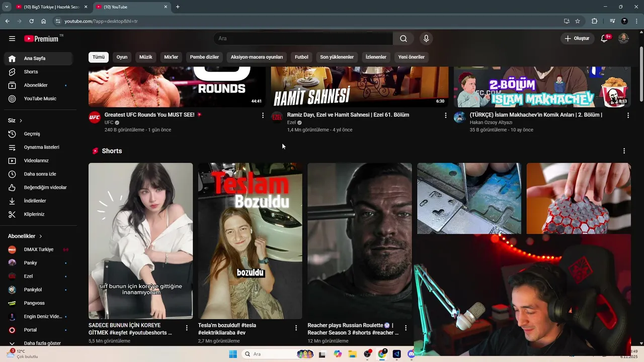644x362 pixels.
Task: Select the Futbol filter chip
Action: click(x=301, y=57)
